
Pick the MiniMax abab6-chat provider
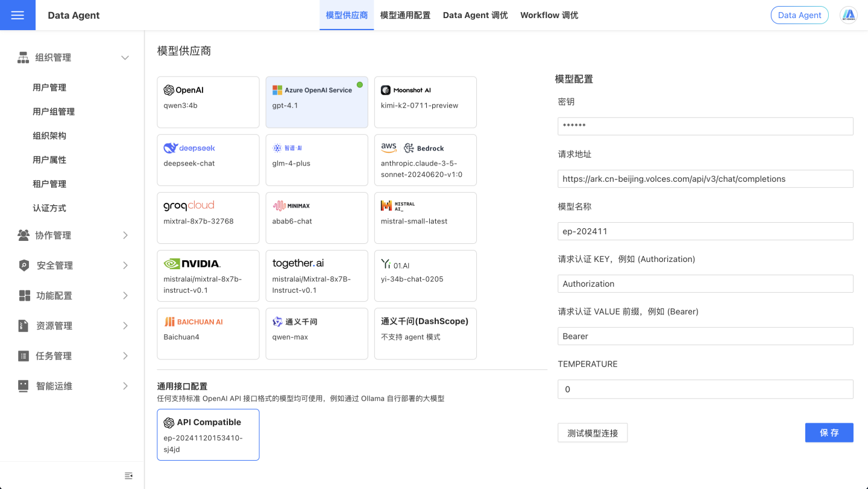coord(316,217)
